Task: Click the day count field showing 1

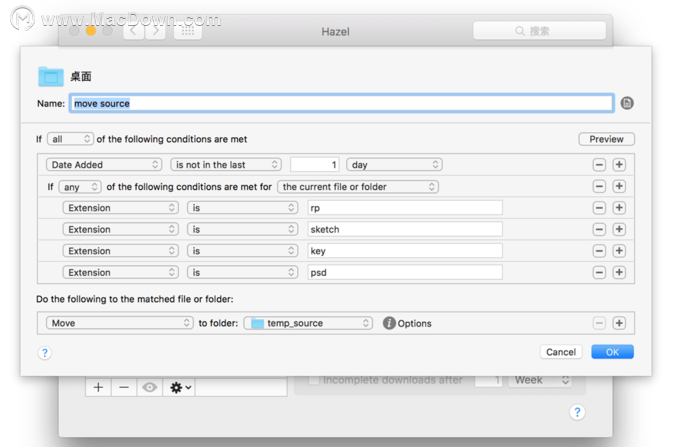Action: (x=315, y=165)
